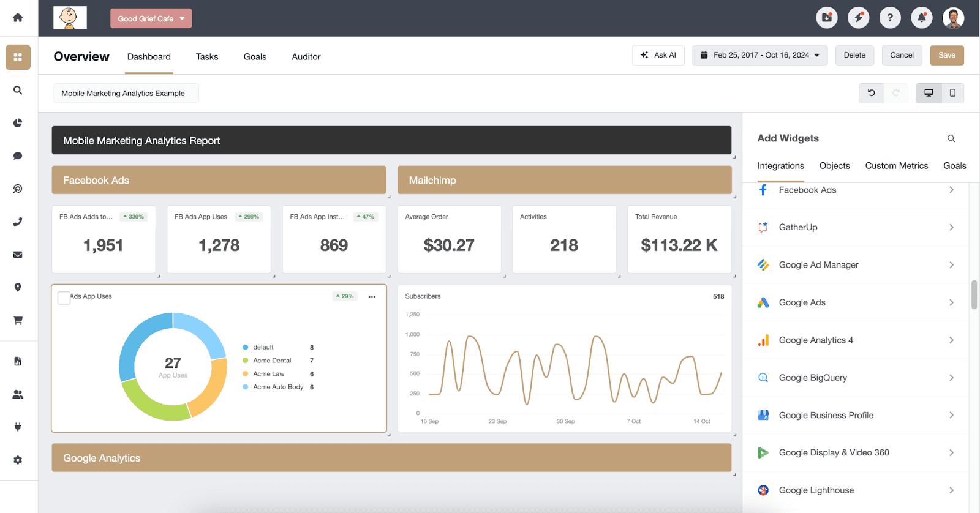This screenshot has width=980, height=513.
Task: Expand the Google Business Profile integration row
Action: tap(856, 415)
